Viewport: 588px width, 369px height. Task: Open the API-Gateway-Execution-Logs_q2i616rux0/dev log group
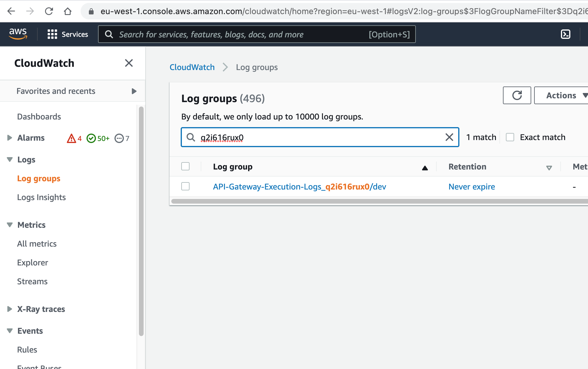[x=299, y=187]
